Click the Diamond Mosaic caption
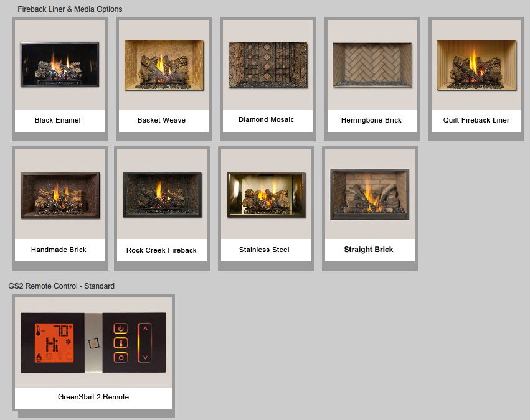Viewport: 530px width, 420px height. click(x=266, y=119)
